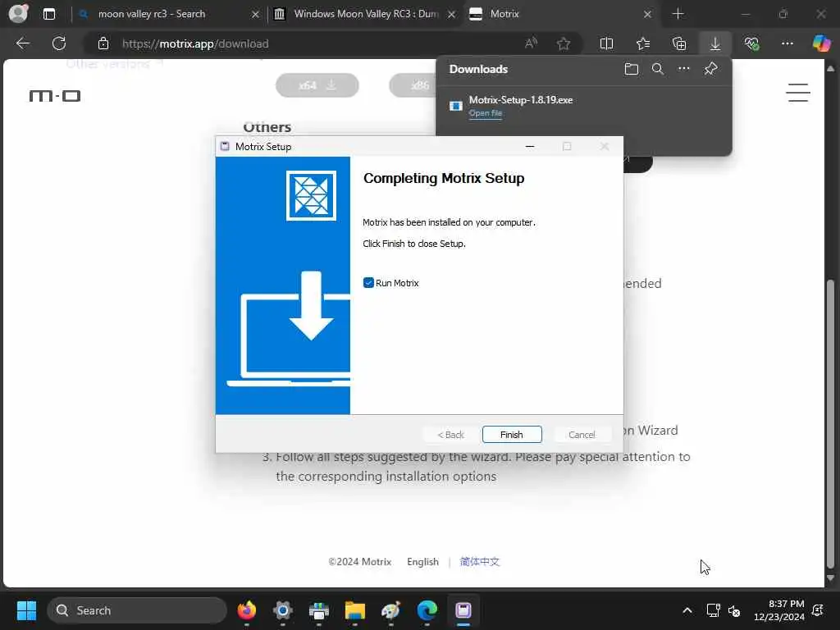Viewport: 840px width, 630px height.
Task: Open more options in Downloads panel
Action: (x=684, y=69)
